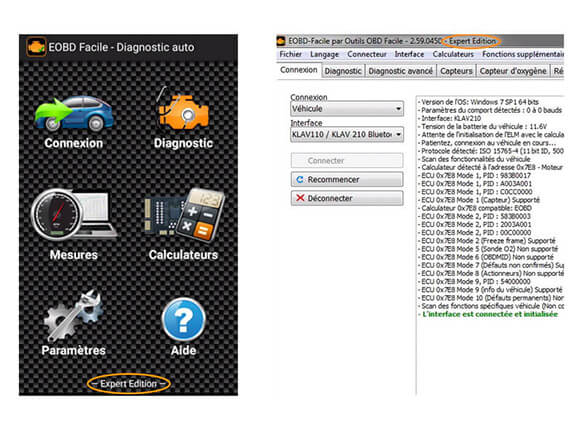The image size is (580, 438).
Task: Click Expert Edition in desktop title bar
Action: point(472,41)
